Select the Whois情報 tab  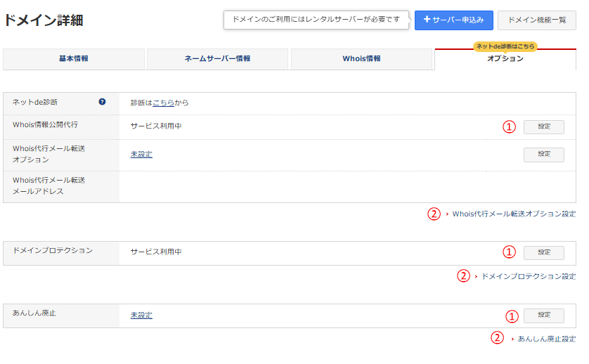(361, 59)
